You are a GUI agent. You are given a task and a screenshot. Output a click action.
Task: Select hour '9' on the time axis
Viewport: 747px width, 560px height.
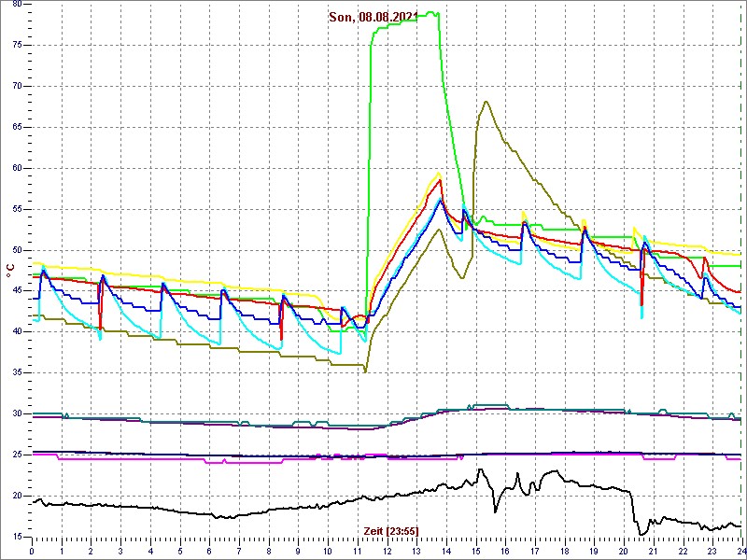[x=298, y=551]
